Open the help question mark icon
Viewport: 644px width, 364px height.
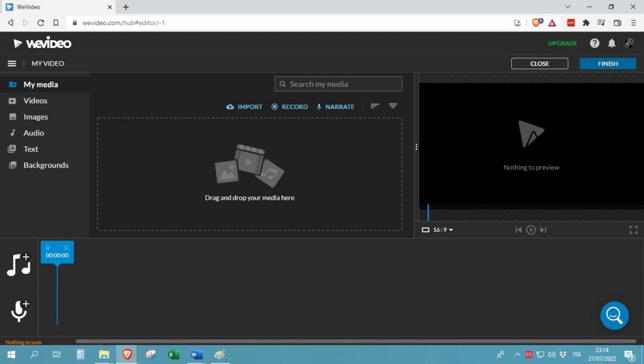click(x=594, y=43)
